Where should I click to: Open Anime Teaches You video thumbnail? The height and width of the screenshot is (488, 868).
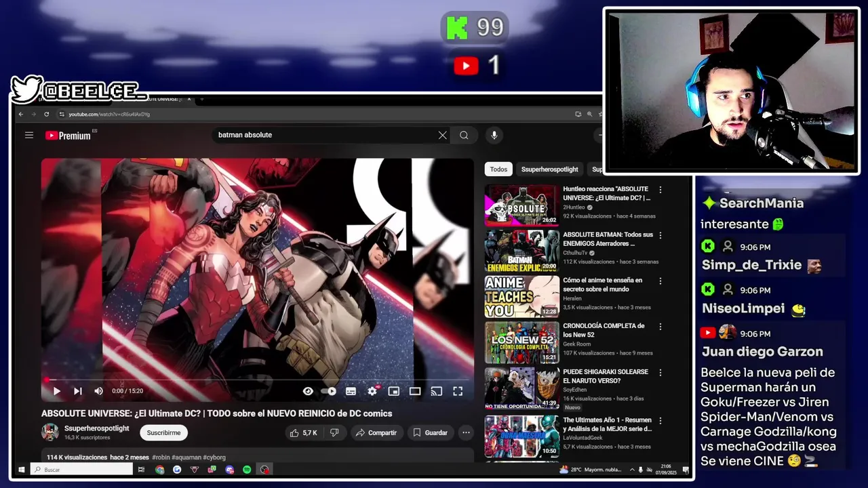click(x=521, y=296)
